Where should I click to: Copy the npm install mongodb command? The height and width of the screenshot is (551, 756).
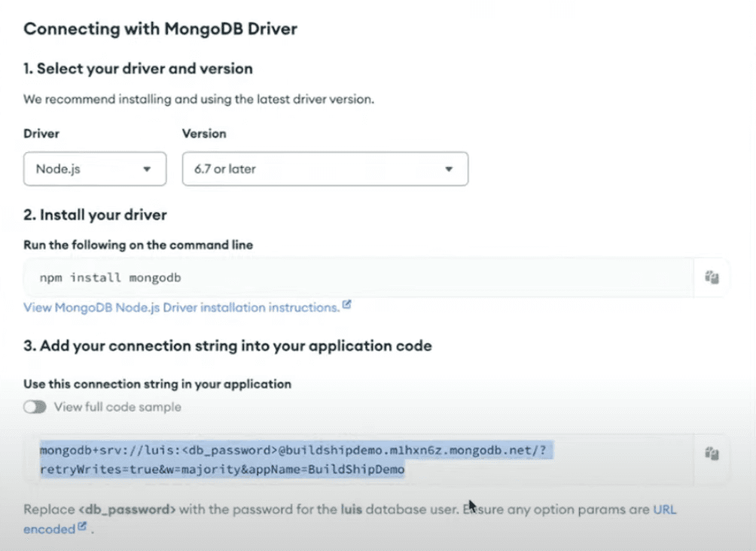[x=712, y=277]
